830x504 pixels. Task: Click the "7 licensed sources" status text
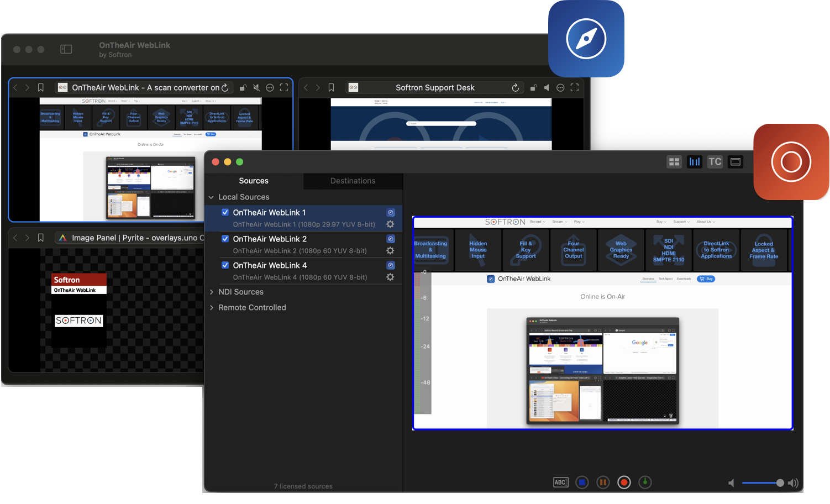coord(303,486)
